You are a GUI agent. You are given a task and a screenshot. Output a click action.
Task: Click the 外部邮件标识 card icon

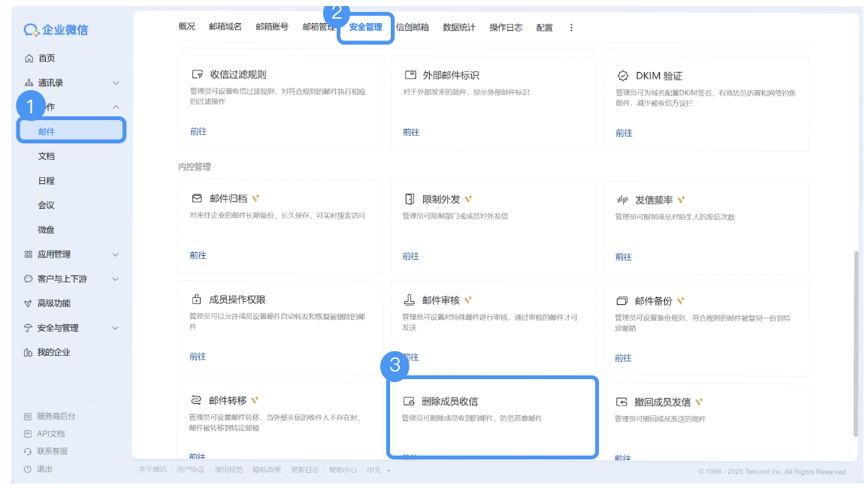click(410, 74)
